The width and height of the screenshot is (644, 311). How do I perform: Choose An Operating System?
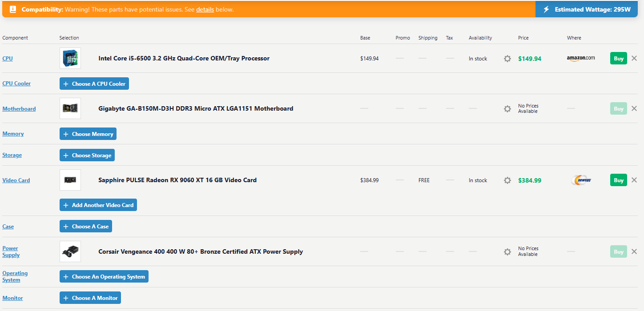pos(104,276)
